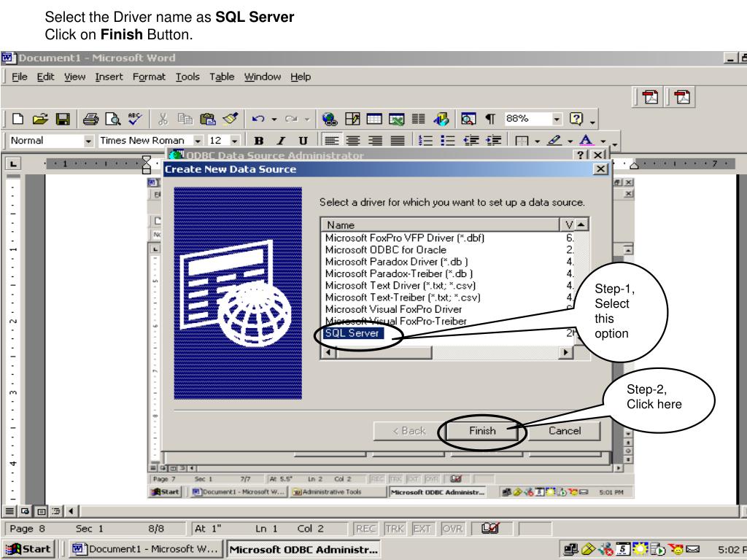
Task: Click the Paste clipboard icon
Action: point(208,119)
